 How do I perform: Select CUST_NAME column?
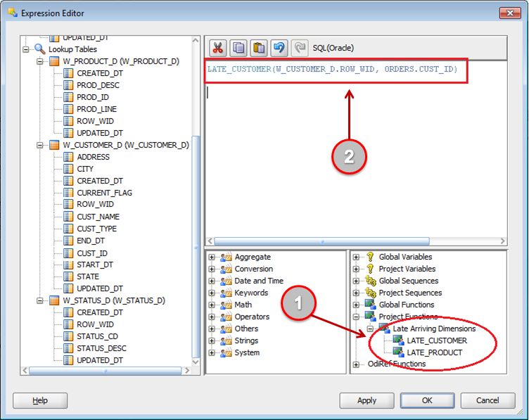pyautogui.click(x=98, y=217)
